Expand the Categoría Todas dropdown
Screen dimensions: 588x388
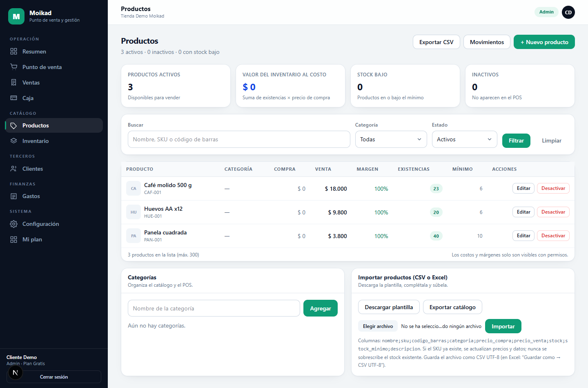click(x=391, y=139)
